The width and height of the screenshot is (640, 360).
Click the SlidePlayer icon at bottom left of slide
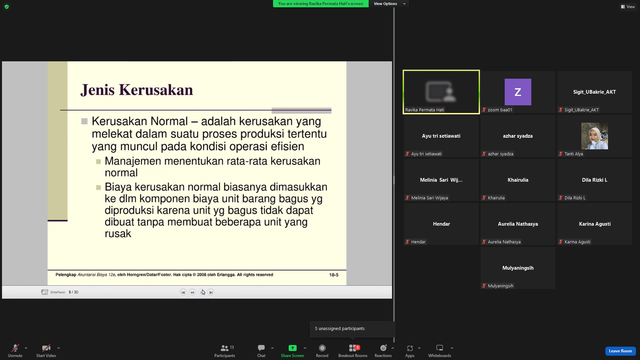[44, 292]
